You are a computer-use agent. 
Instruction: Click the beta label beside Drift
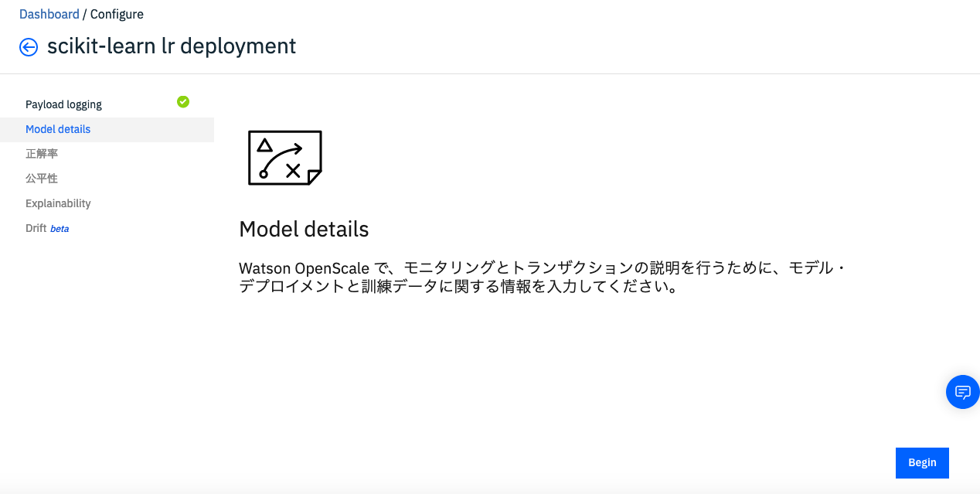(x=60, y=228)
